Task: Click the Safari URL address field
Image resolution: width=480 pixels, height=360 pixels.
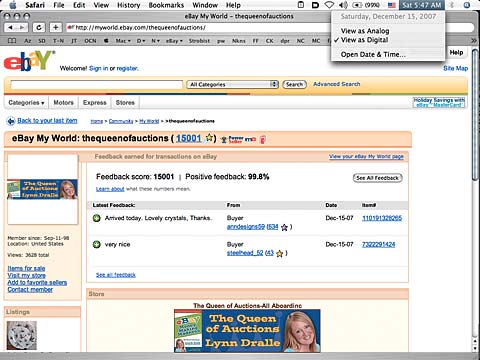Action: (200, 28)
